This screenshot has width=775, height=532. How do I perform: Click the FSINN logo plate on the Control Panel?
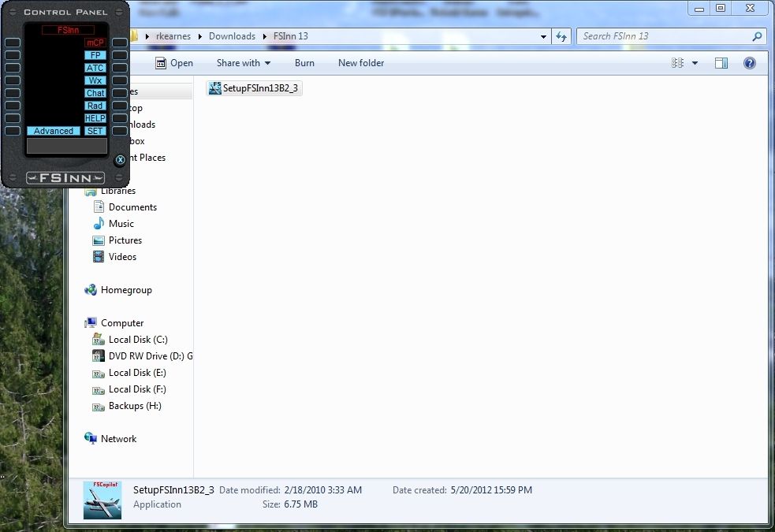point(65,178)
